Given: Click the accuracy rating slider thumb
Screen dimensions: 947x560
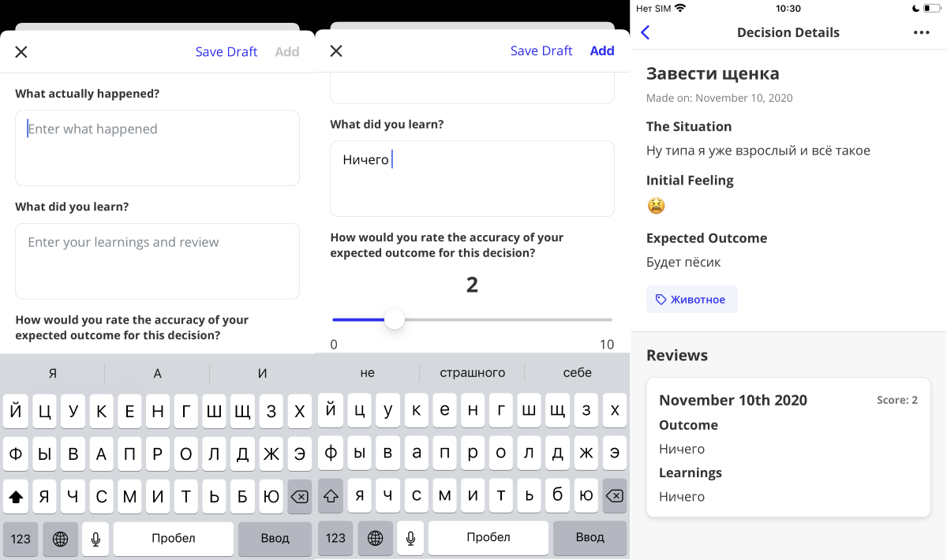Looking at the screenshot, I should [x=394, y=319].
